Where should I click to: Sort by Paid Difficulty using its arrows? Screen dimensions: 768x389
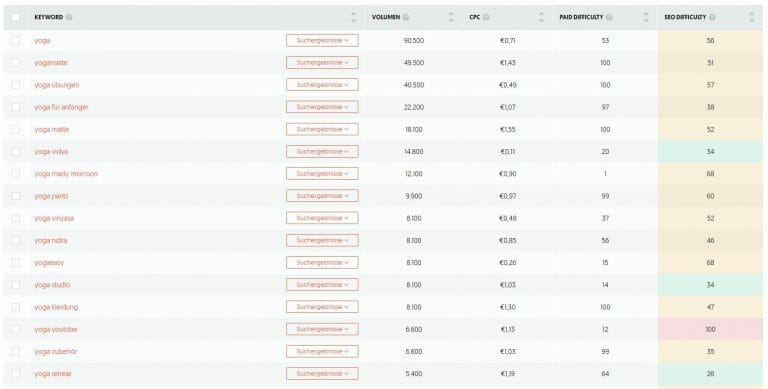(x=646, y=17)
